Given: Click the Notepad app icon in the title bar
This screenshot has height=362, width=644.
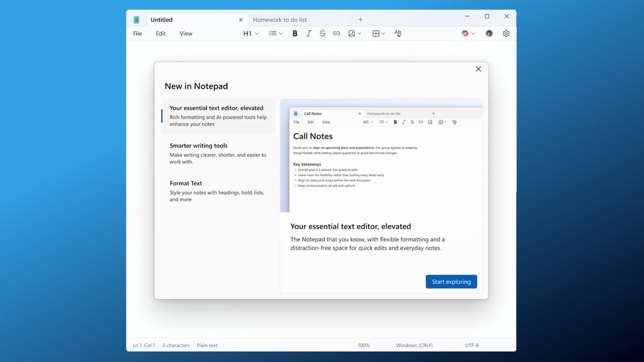Looking at the screenshot, I should tap(136, 20).
